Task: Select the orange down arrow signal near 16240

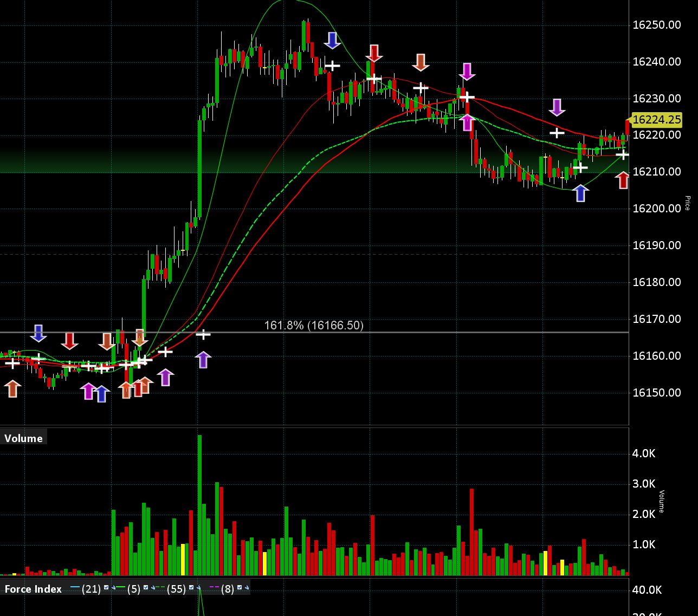Action: [421, 62]
